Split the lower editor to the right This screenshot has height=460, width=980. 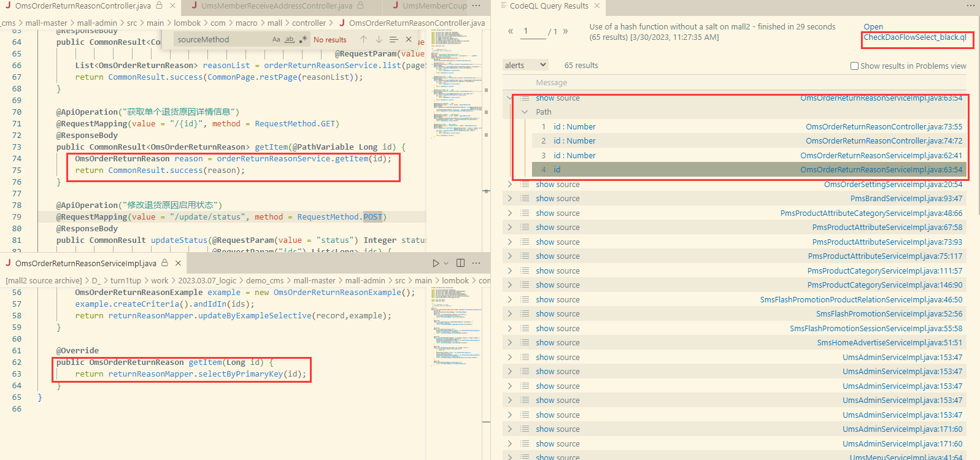(460, 263)
